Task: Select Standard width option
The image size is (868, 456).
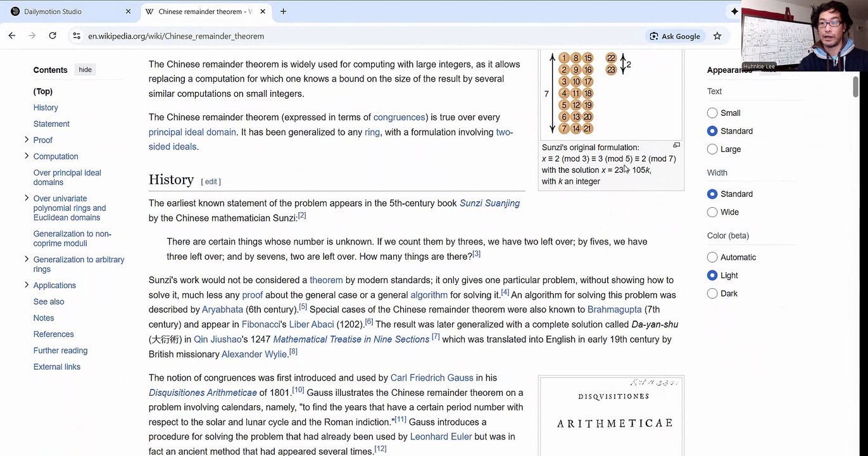Action: [712, 194]
